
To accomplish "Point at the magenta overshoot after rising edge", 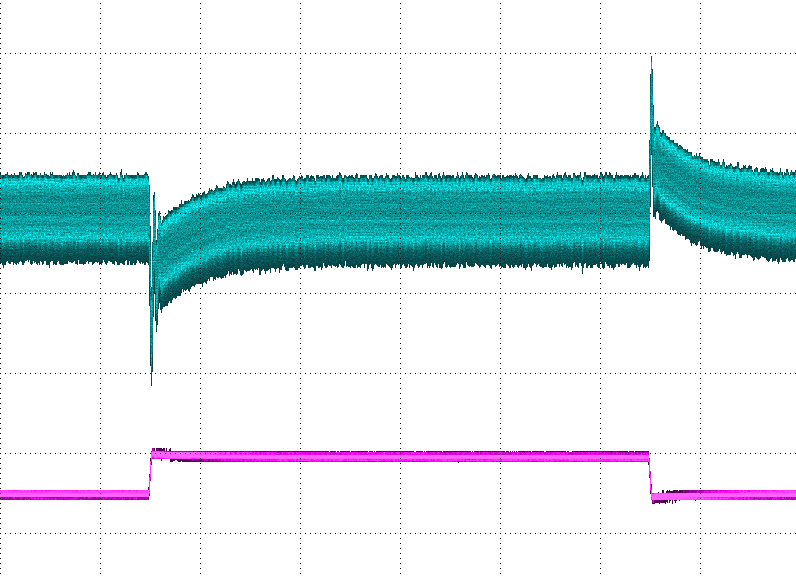I will pos(161,451).
